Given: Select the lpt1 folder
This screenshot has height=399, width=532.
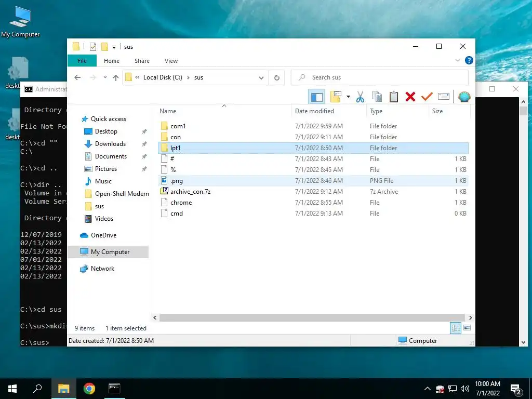Looking at the screenshot, I should (313, 148).
